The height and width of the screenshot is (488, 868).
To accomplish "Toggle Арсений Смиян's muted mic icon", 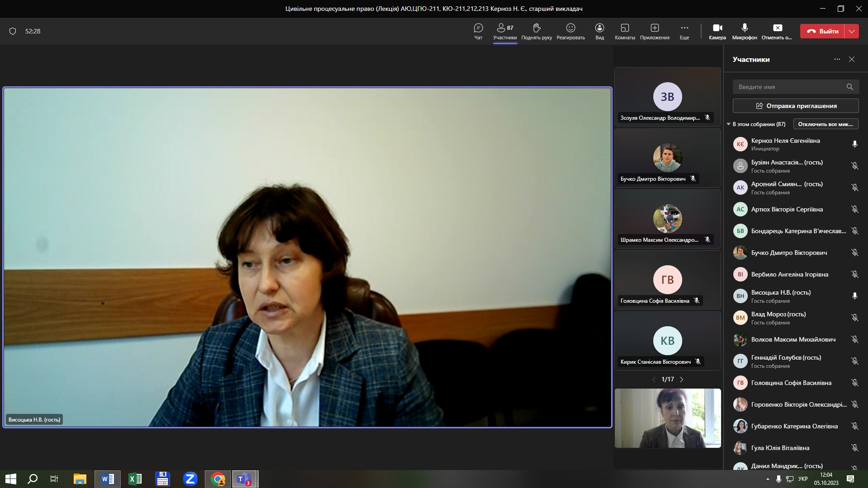I will (x=854, y=188).
